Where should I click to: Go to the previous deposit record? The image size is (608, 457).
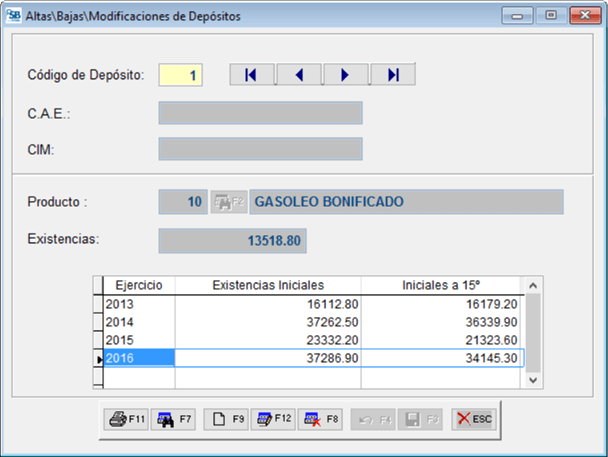click(x=299, y=75)
